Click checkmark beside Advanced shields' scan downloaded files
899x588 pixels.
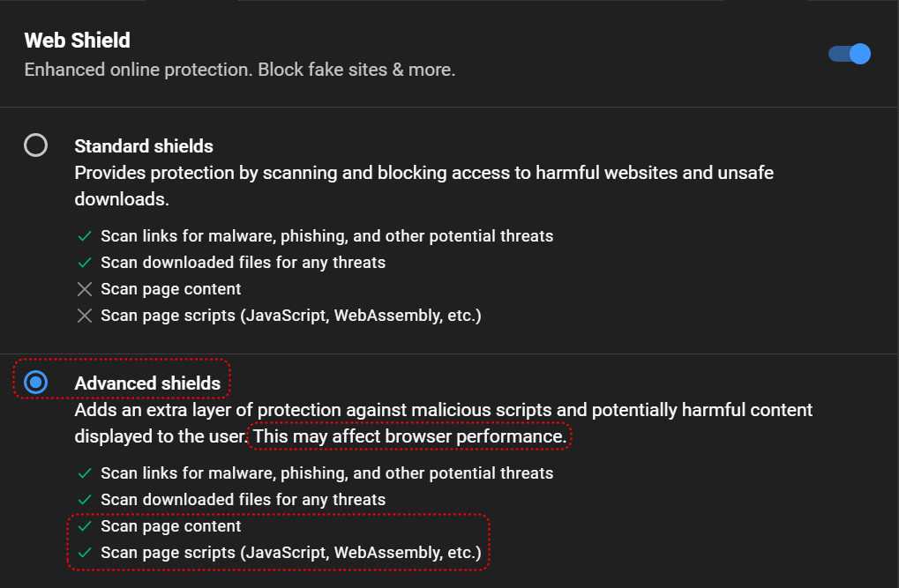tap(85, 500)
